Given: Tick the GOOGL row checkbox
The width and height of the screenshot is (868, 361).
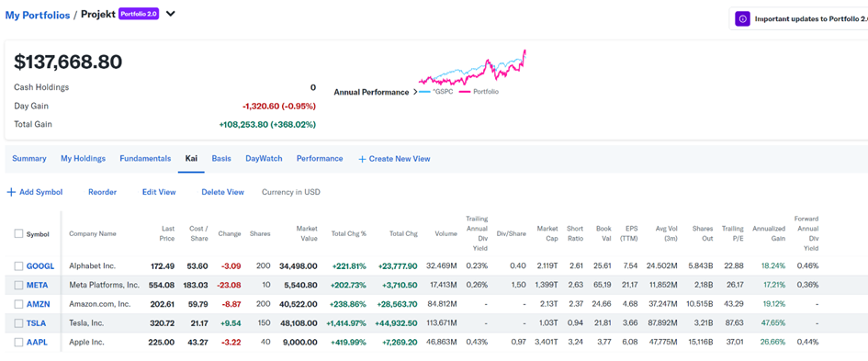Looking at the screenshot, I should pos(18,266).
